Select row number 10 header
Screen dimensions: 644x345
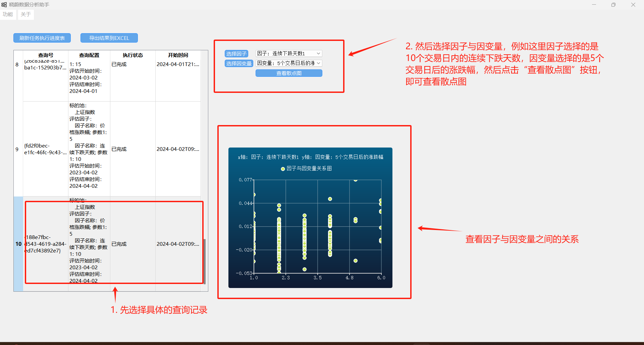pyautogui.click(x=18, y=244)
